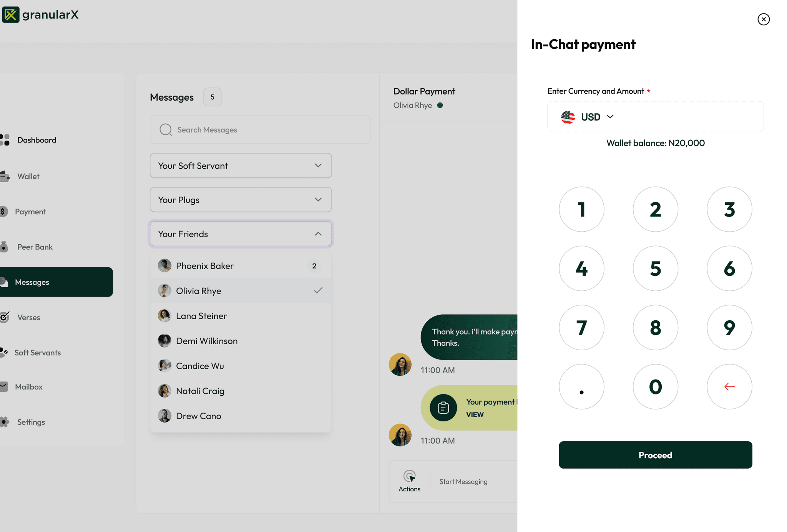This screenshot has height=532, width=787.
Task: Click the Messages count badge 5
Action: click(x=212, y=97)
